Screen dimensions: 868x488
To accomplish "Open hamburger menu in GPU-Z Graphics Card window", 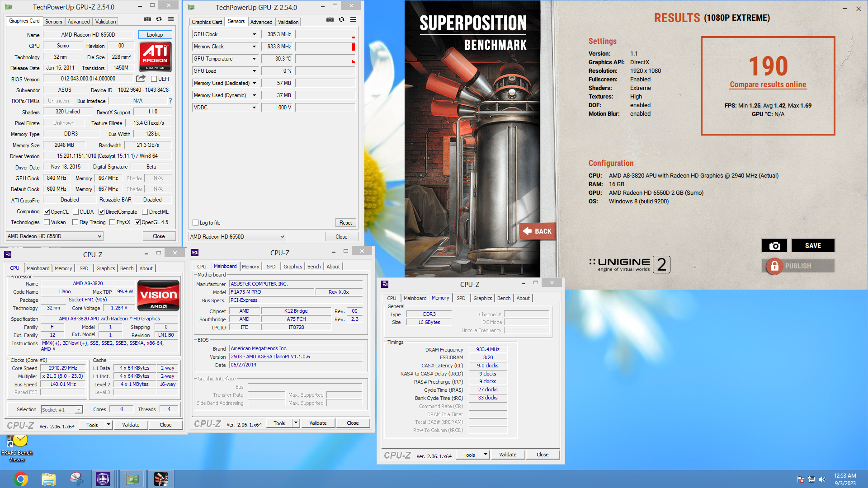I will 170,19.
